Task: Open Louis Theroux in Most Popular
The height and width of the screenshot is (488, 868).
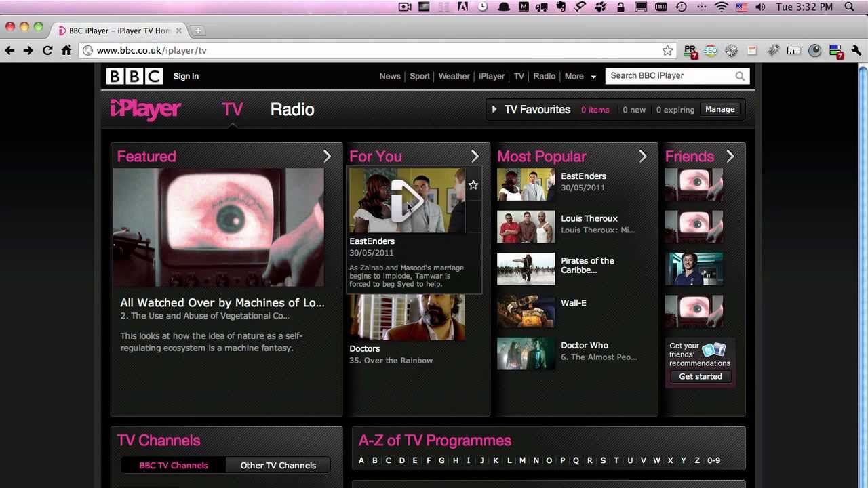Action: pyautogui.click(x=589, y=218)
